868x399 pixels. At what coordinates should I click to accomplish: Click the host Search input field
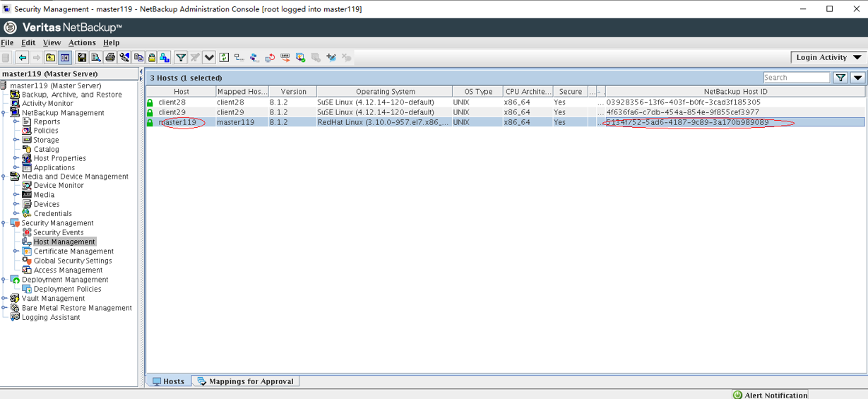[x=796, y=78]
